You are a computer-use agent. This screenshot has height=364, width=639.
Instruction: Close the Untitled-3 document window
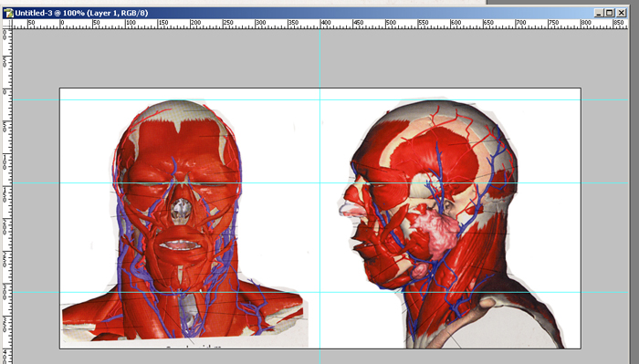[621, 13]
